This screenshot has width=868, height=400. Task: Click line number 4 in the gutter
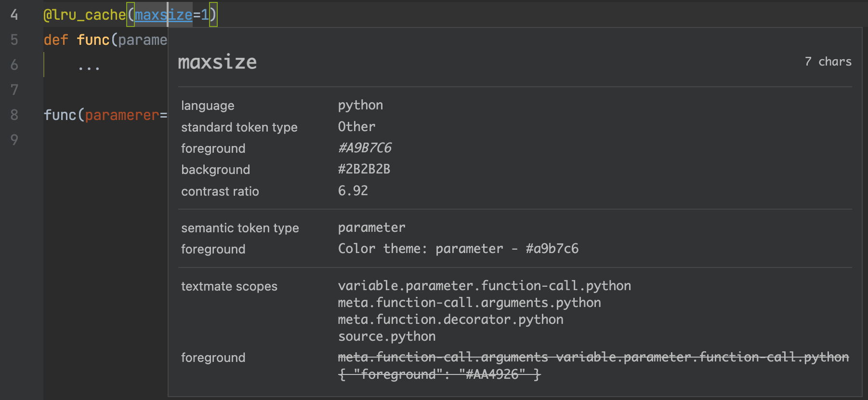click(14, 15)
